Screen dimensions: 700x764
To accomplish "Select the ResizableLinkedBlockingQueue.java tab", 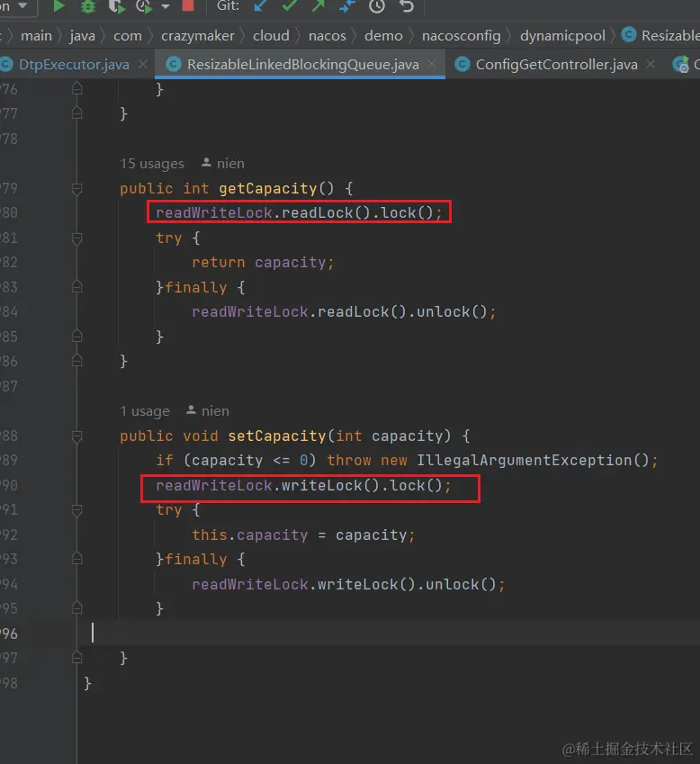I will click(302, 64).
